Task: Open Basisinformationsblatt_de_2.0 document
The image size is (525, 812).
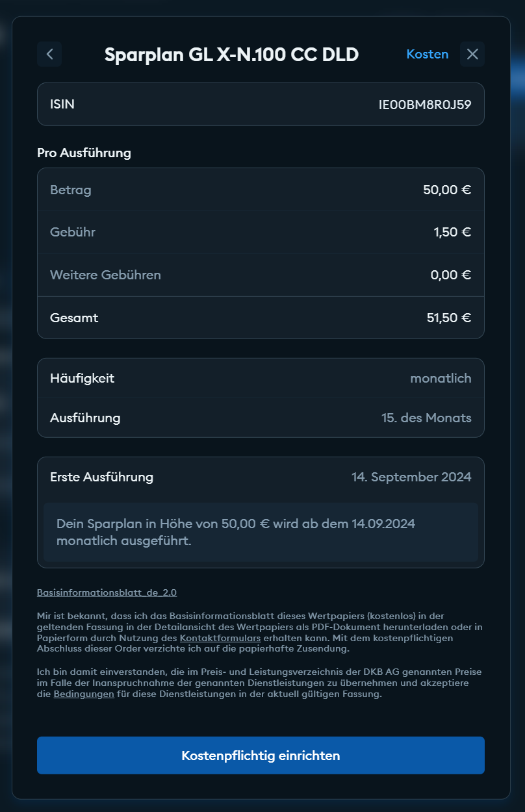Action: pos(107,592)
